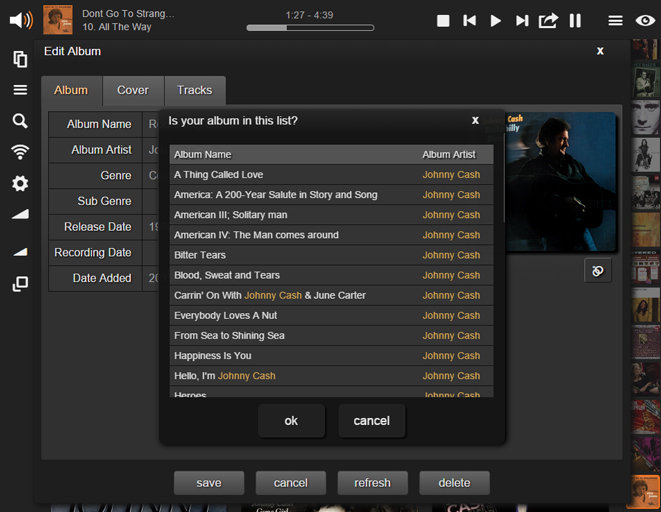Select 'Hello, I'm Johnny Cash' row
The height and width of the screenshot is (512, 661).
click(x=331, y=376)
